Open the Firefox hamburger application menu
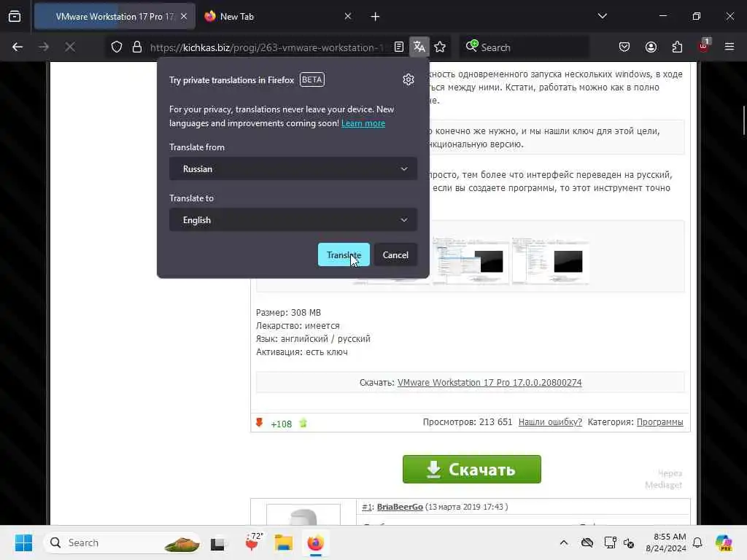Image resolution: width=747 pixels, height=560 pixels. click(x=729, y=47)
